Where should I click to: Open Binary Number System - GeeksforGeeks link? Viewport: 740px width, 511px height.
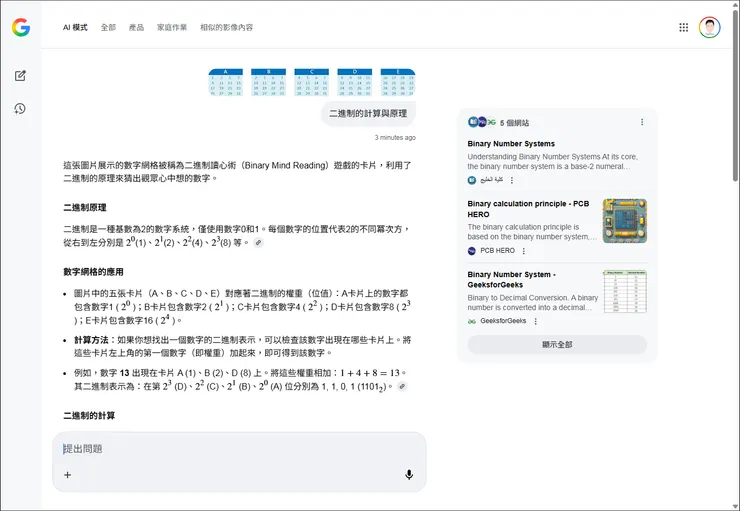[512, 279]
